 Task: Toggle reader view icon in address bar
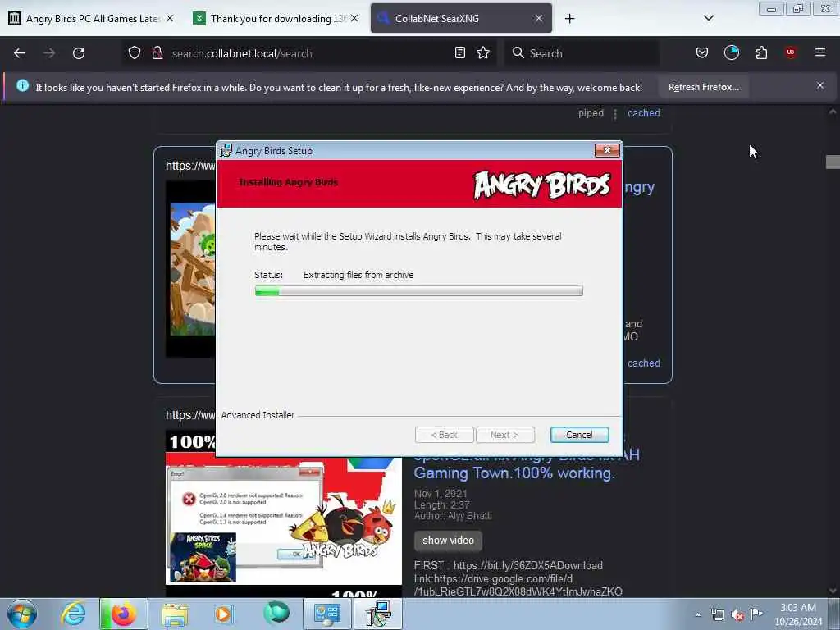pyautogui.click(x=459, y=53)
